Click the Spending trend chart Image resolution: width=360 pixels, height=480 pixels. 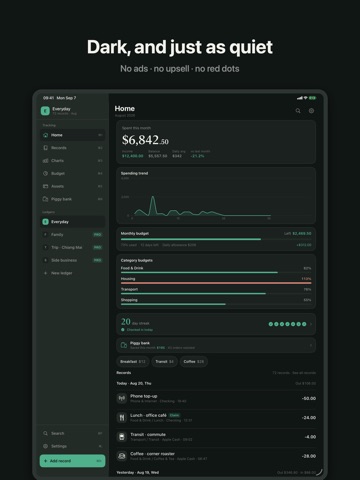click(216, 196)
